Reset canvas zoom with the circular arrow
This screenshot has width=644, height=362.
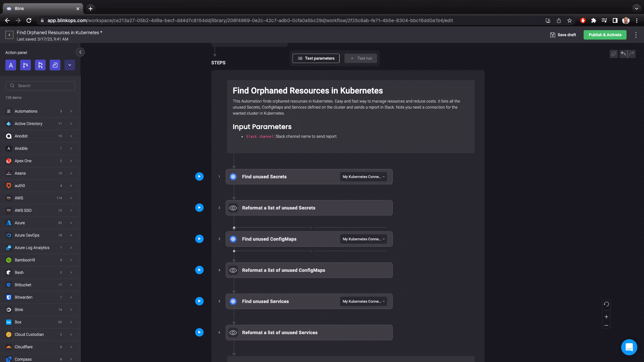point(606,304)
